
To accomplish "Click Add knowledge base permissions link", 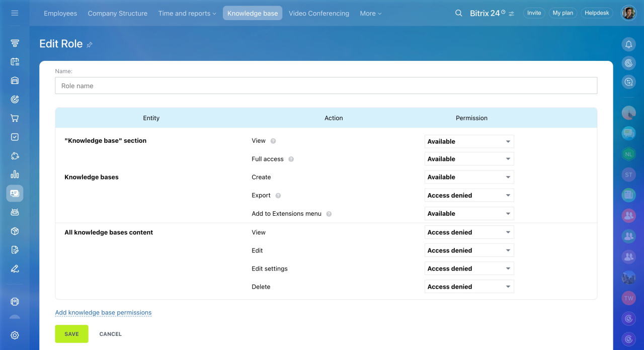I will [103, 313].
